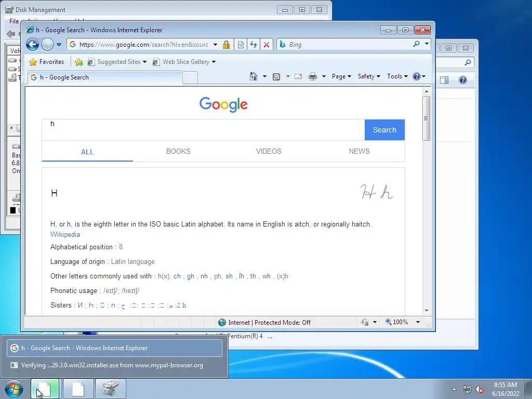
Task: Click the IE back navigation arrow
Action: coord(32,45)
